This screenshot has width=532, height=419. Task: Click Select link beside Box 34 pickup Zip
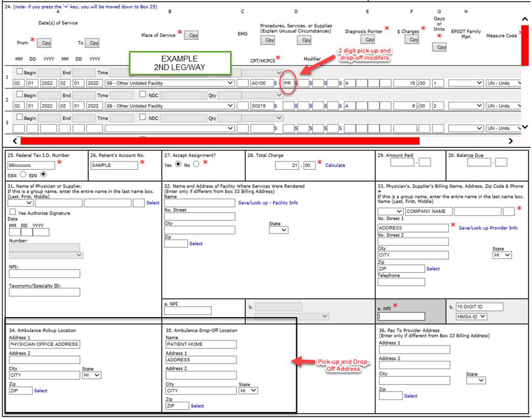click(x=41, y=391)
